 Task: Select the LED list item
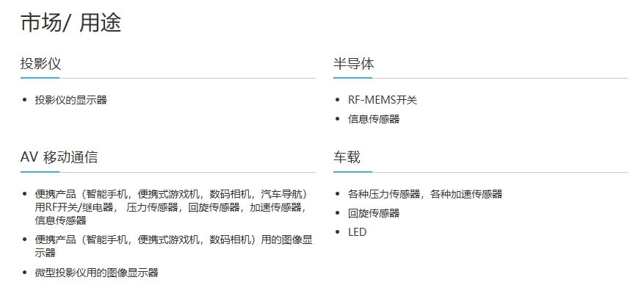point(358,232)
